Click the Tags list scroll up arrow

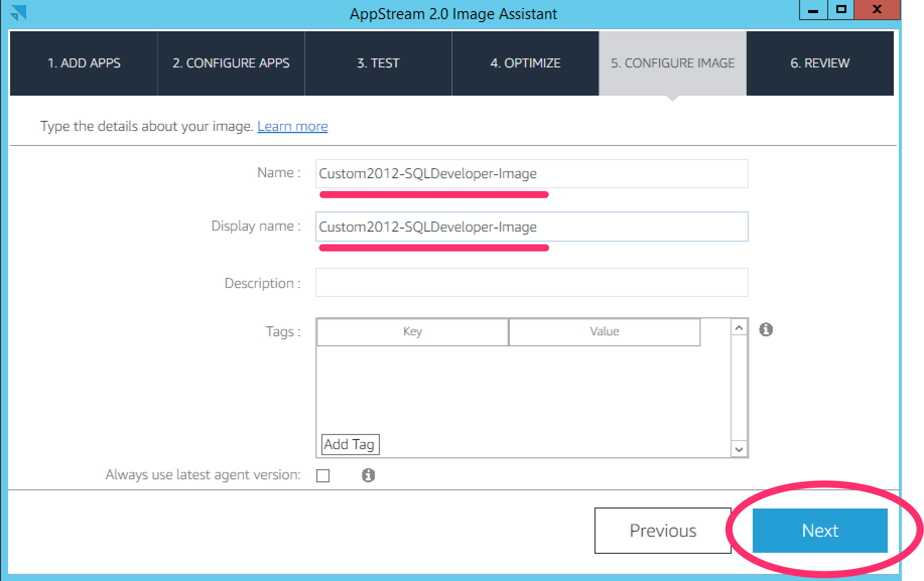point(739,328)
